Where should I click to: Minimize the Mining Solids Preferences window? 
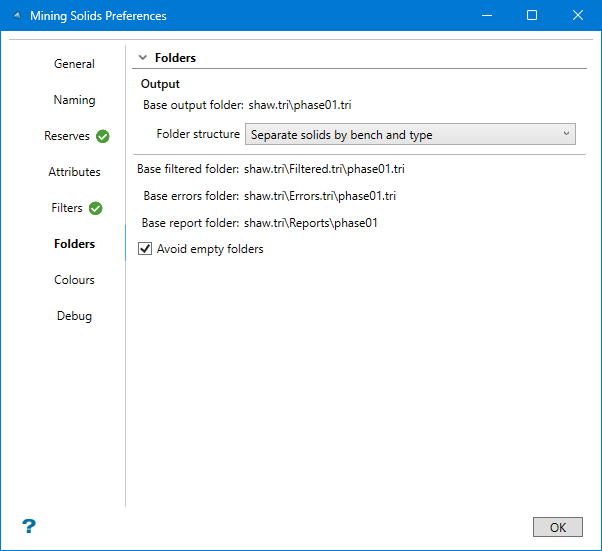(486, 16)
